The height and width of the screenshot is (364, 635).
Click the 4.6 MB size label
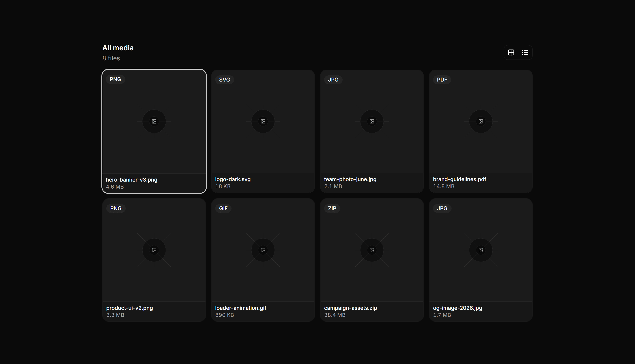[x=115, y=187]
